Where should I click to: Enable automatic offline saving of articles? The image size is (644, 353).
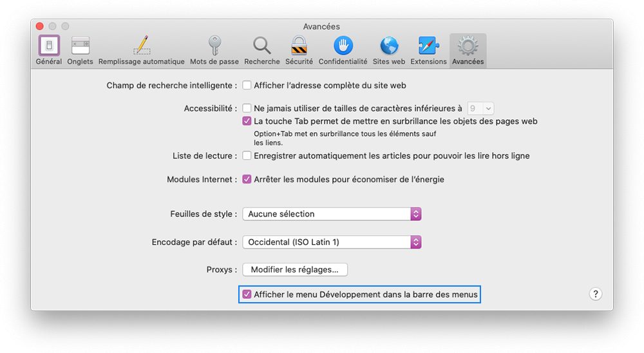click(247, 156)
